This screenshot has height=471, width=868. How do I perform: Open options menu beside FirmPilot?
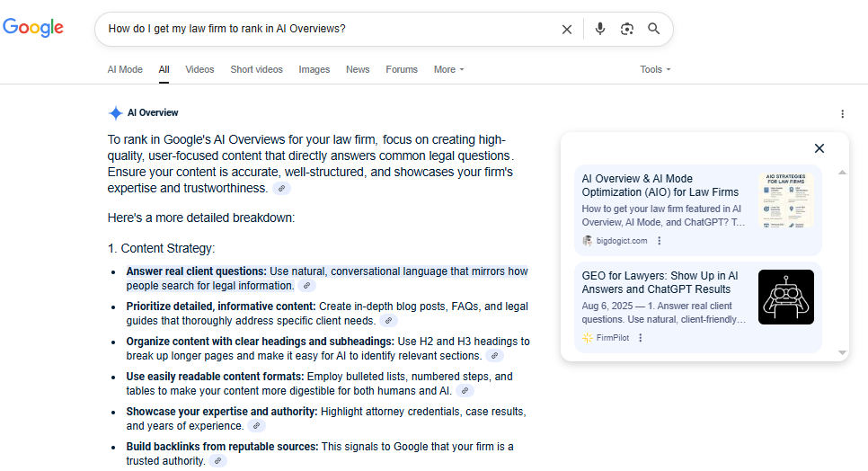pos(641,338)
